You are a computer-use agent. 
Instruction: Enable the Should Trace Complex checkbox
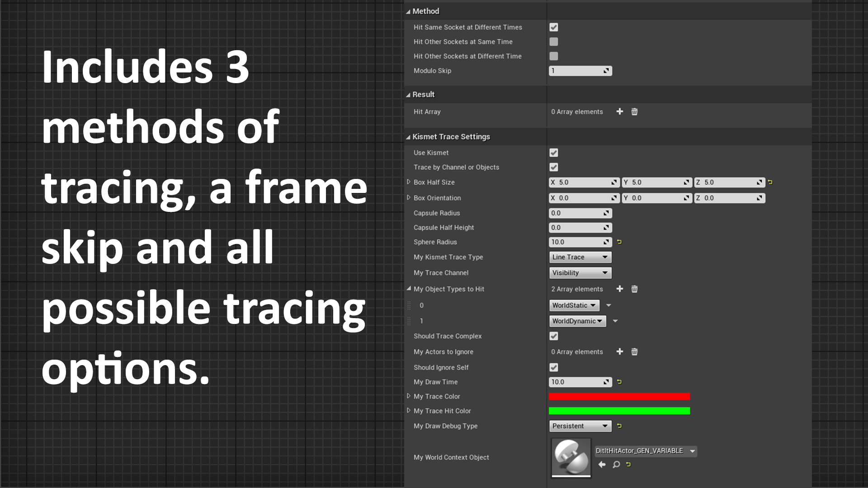click(553, 335)
